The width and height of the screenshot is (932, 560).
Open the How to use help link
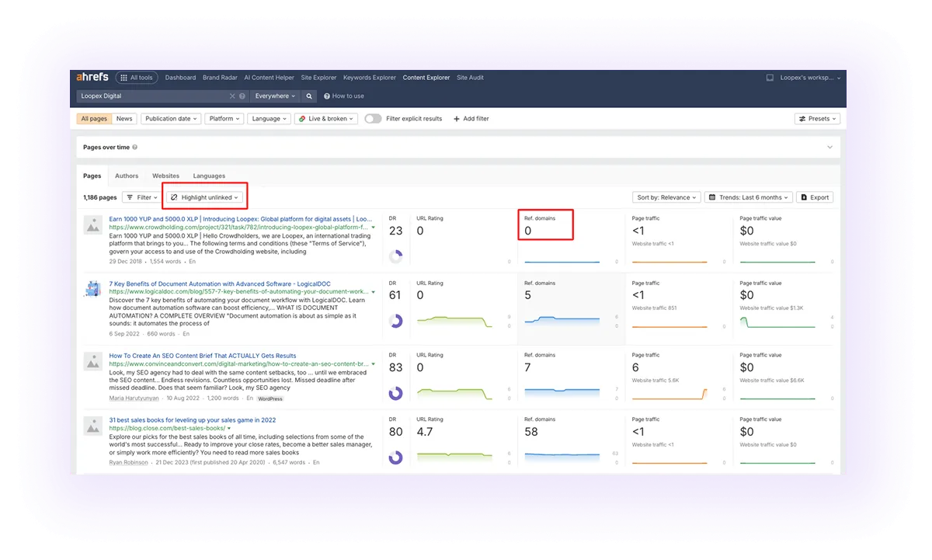[344, 96]
